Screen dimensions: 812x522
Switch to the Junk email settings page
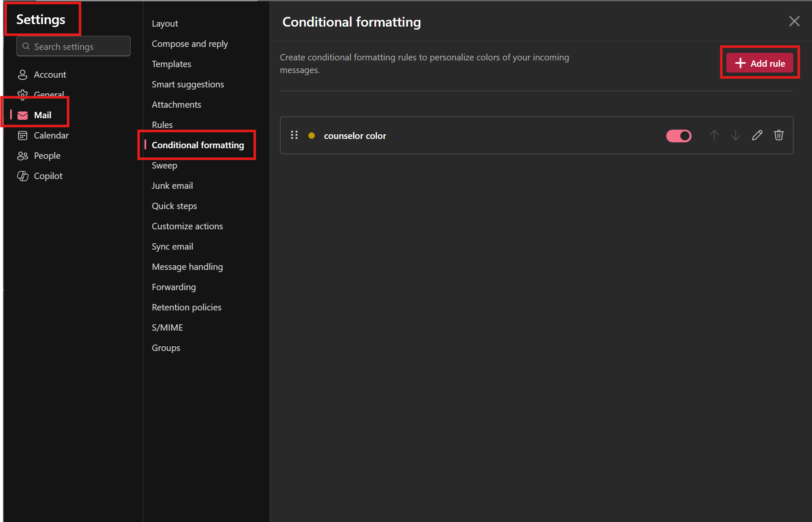pos(172,185)
